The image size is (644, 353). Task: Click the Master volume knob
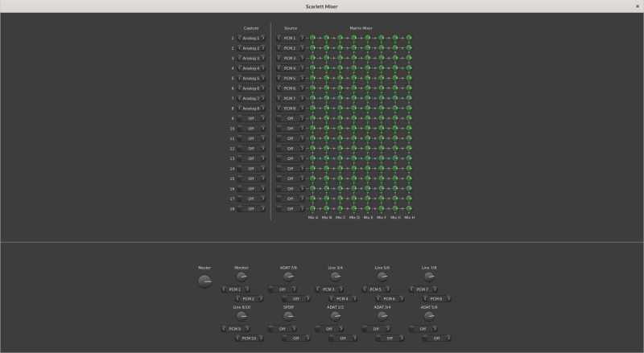(x=204, y=281)
